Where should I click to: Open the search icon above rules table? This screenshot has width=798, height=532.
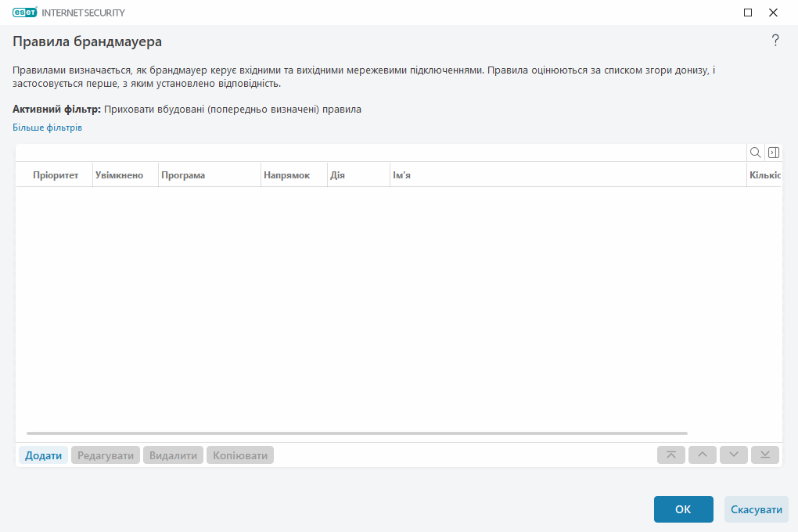pyautogui.click(x=755, y=153)
